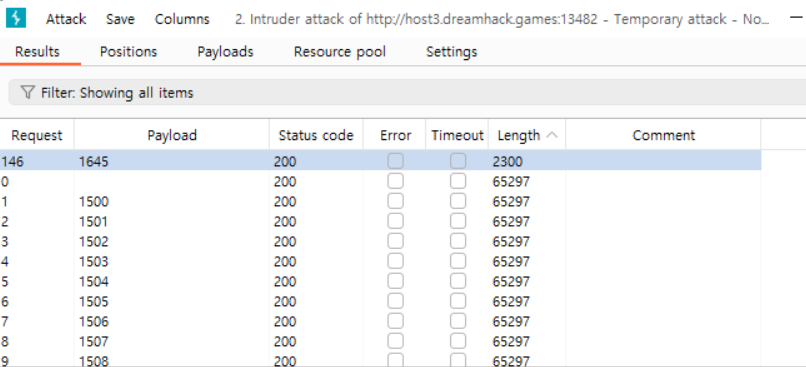Toggle Timeout checkbox for payload 1645
Screen dimensions: 806x367
[x=457, y=161]
